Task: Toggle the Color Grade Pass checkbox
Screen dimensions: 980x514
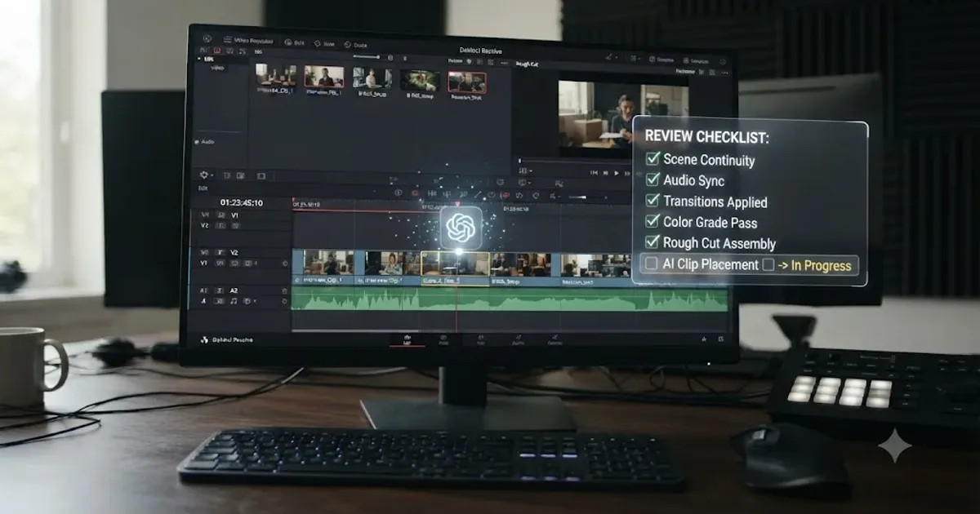Action: [653, 221]
